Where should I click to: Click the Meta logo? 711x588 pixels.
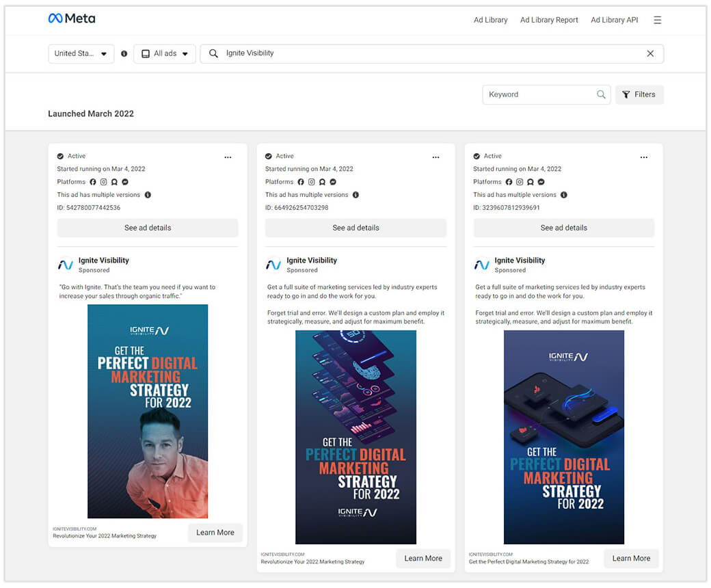click(x=72, y=18)
